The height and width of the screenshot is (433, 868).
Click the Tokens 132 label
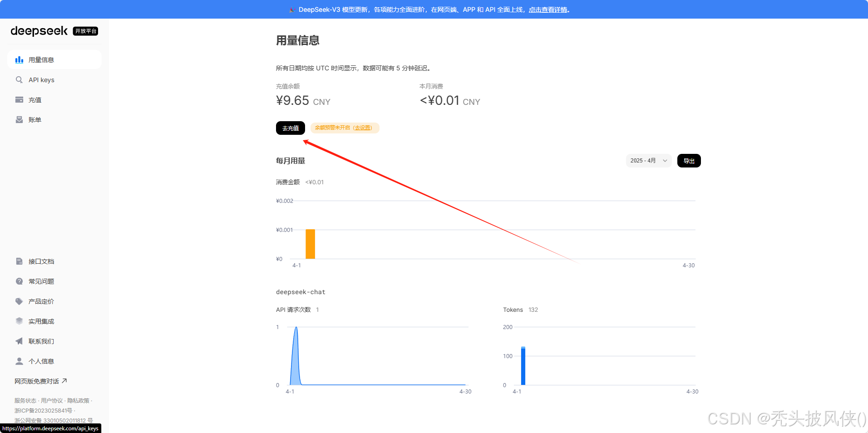(x=520, y=310)
